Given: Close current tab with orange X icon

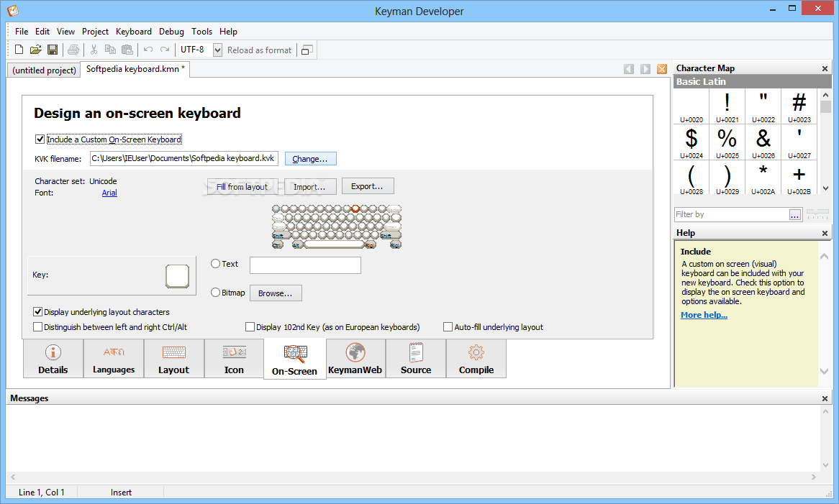Looking at the screenshot, I should [662, 69].
